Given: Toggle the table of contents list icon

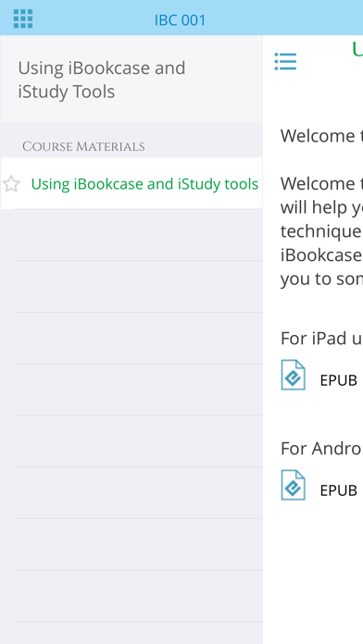Looking at the screenshot, I should point(285,62).
